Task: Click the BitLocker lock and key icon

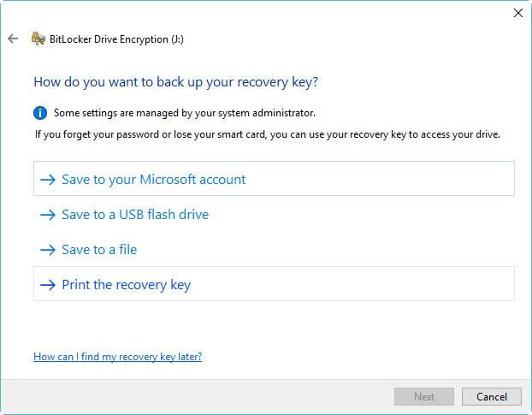Action: 38,39
